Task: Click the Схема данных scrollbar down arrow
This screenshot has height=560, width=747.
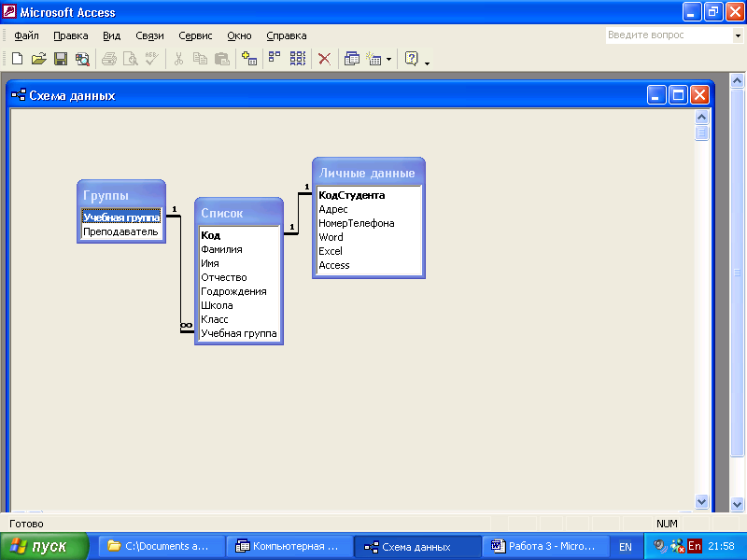Action: pos(701,501)
